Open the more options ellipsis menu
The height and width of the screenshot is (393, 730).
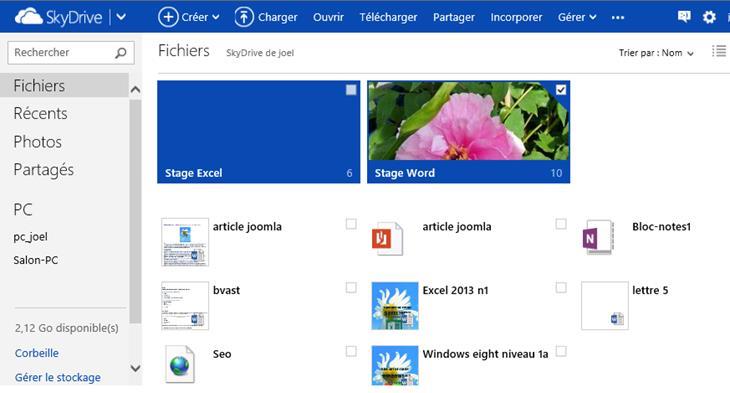(618, 18)
